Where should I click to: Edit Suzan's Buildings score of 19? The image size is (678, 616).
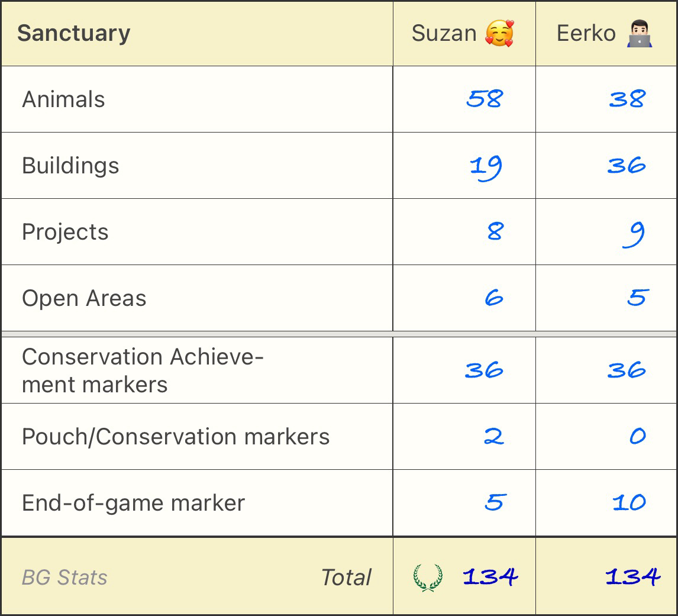486,166
